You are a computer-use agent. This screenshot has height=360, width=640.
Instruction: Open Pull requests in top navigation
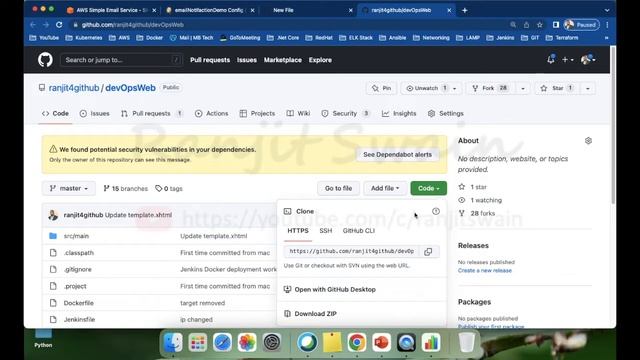point(210,60)
